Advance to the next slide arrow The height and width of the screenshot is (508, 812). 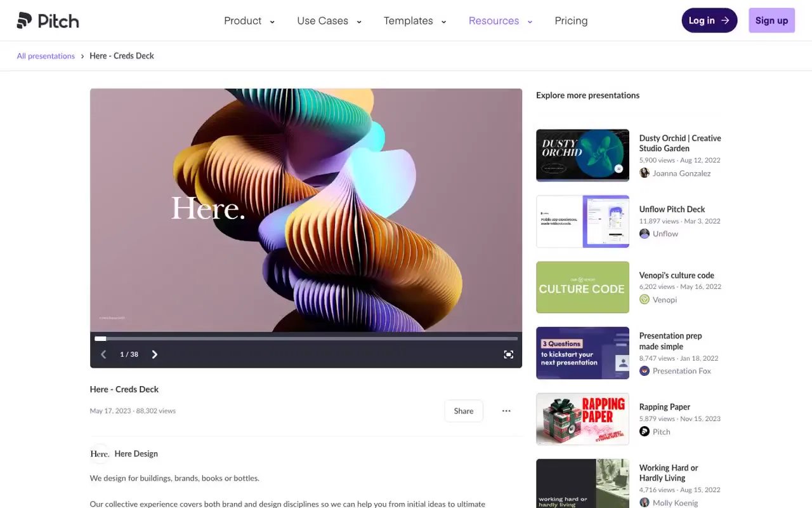point(154,354)
